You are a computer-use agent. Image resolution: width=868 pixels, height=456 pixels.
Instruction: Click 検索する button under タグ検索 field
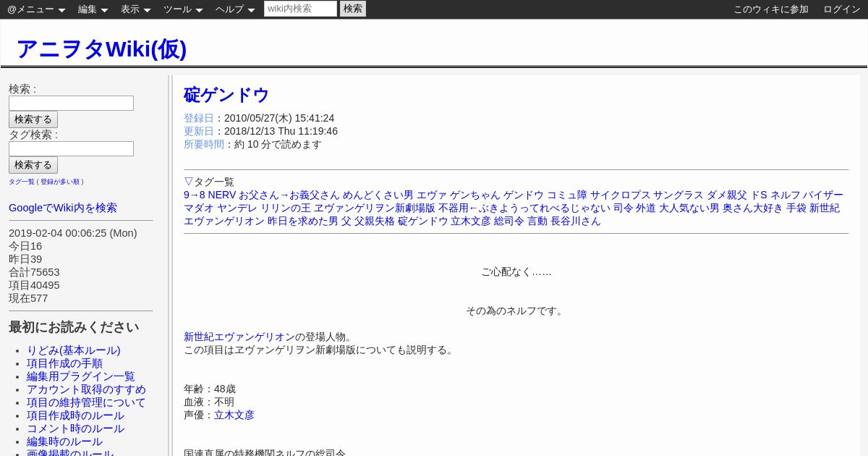tap(33, 165)
